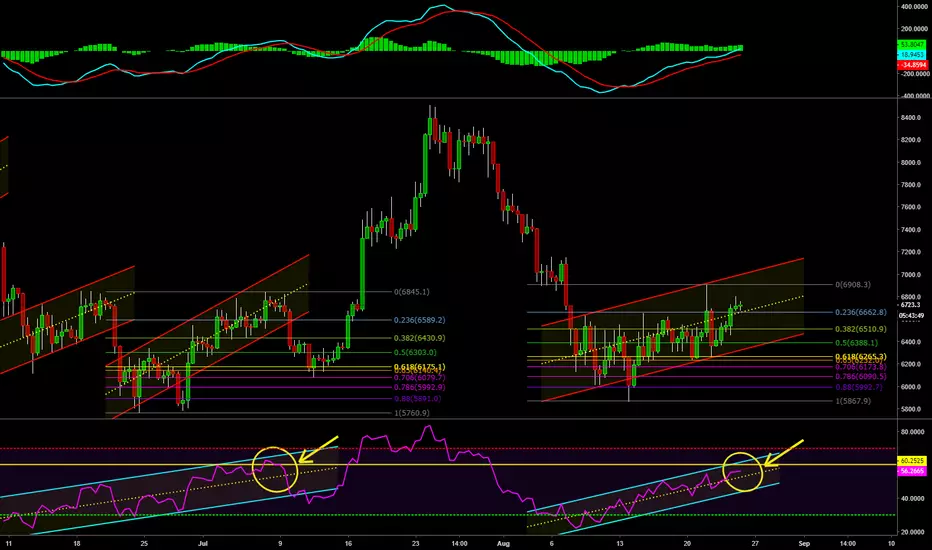This screenshot has width=932, height=550.
Task: Select the 14:00 label just after Sep
Action: [x=848, y=543]
